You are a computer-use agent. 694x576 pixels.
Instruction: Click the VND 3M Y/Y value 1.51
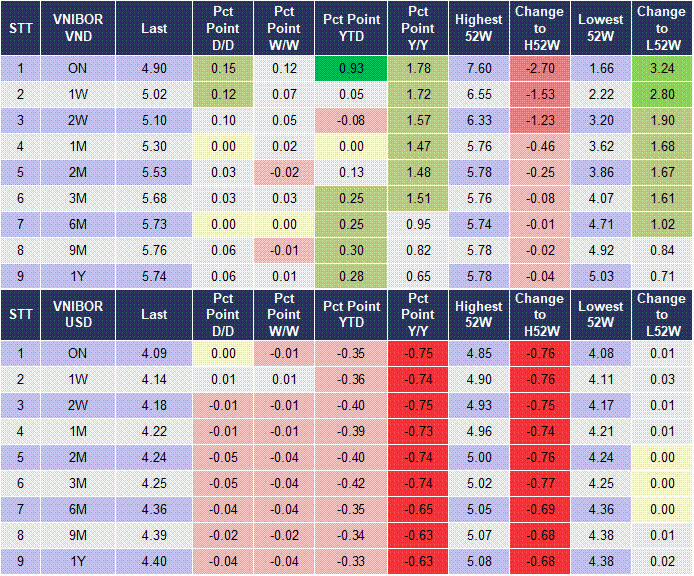click(x=418, y=199)
